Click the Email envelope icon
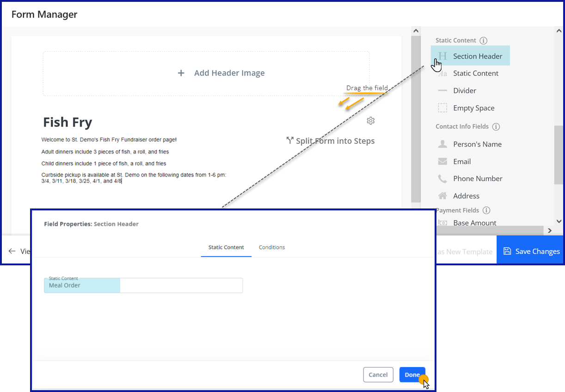Image resolution: width=565 pixels, height=392 pixels. click(x=442, y=161)
